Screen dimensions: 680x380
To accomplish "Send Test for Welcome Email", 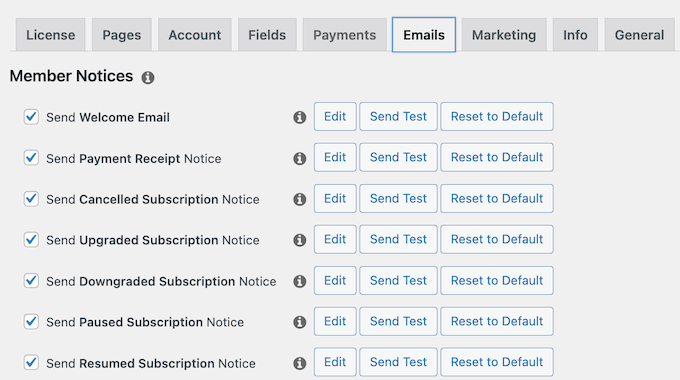I will tap(398, 116).
